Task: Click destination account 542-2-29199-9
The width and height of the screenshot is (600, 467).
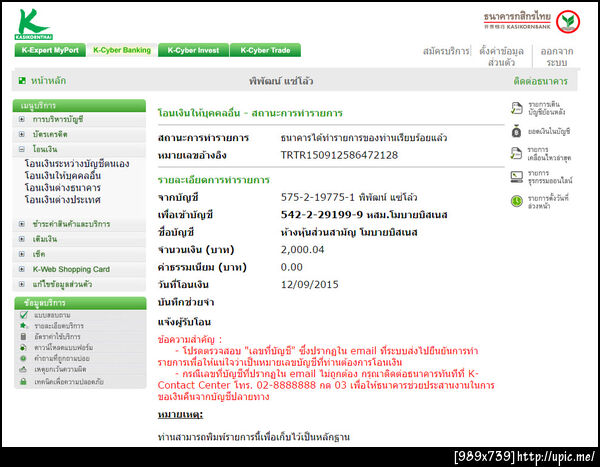Action: (322, 214)
